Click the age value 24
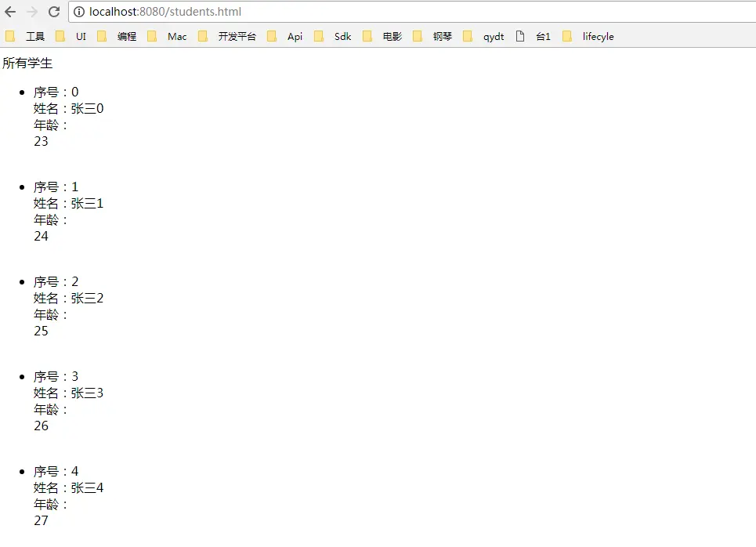This screenshot has width=756, height=547. tap(41, 237)
